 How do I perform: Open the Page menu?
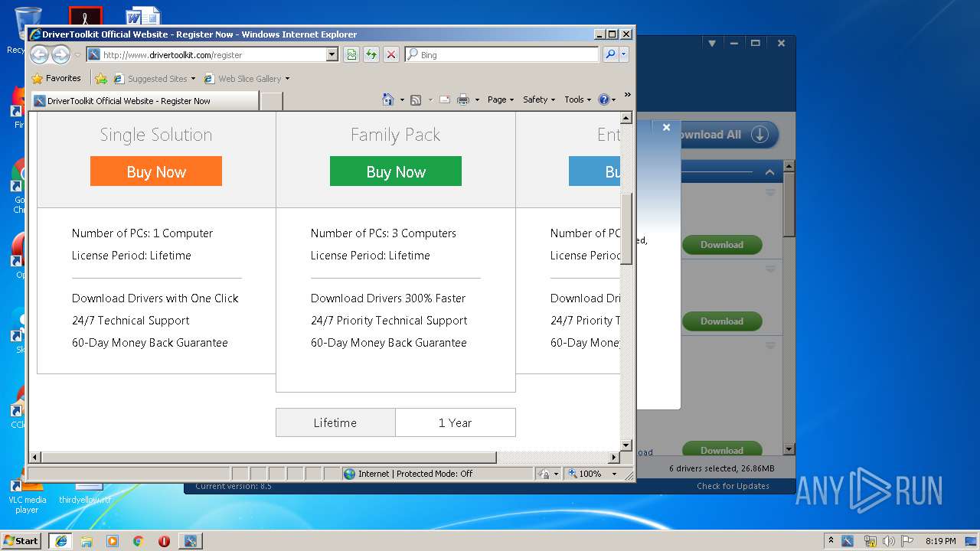click(x=500, y=99)
